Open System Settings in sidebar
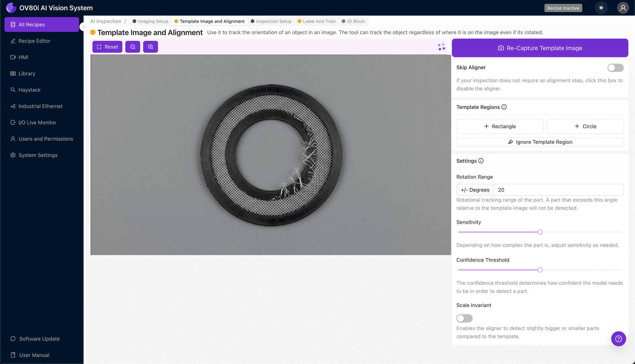 tap(42, 155)
